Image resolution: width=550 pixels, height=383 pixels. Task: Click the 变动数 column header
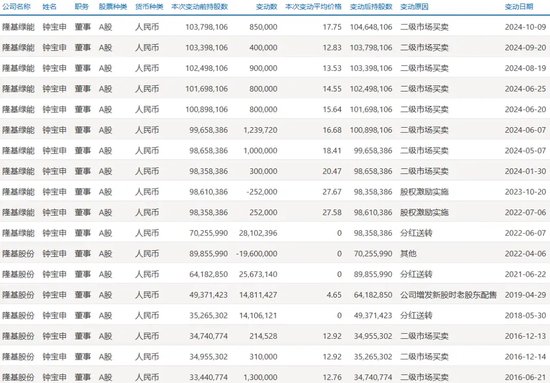coord(267,7)
